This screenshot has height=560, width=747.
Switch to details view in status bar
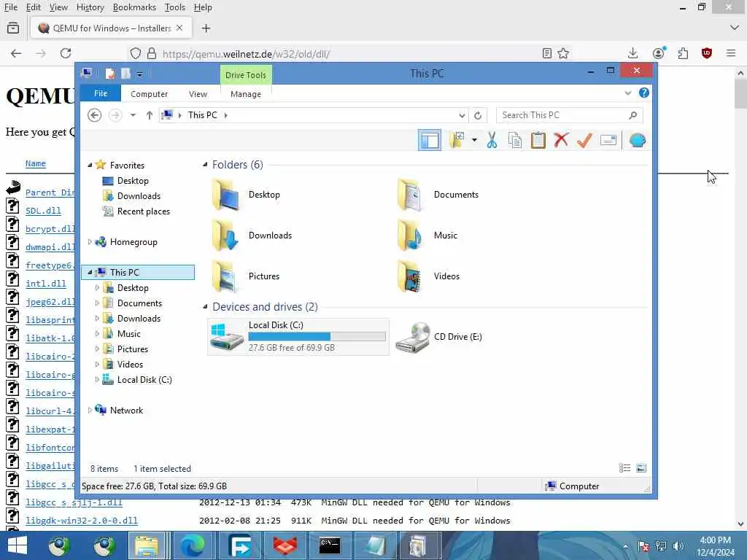pos(624,468)
